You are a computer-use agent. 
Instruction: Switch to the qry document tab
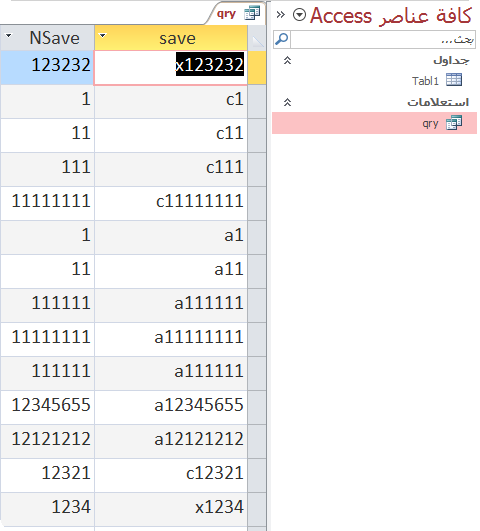235,14
